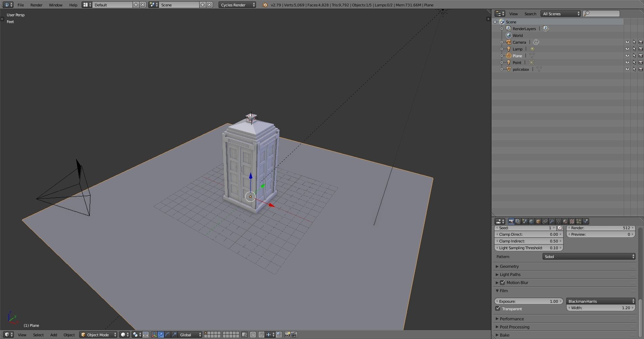The height and width of the screenshot is (339, 644).
Task: Click the Exposure value slider
Action: tap(529, 301)
